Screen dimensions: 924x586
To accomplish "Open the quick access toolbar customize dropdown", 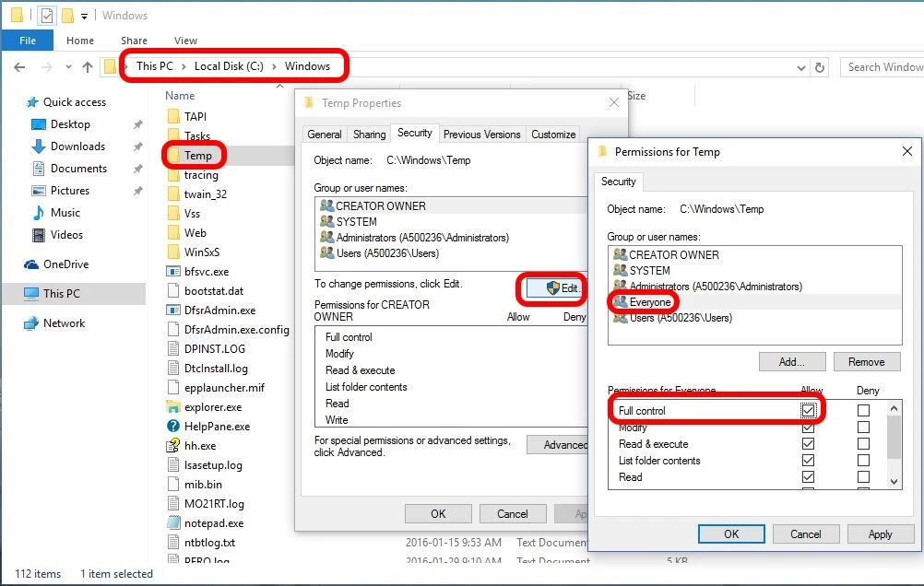I will [x=84, y=17].
